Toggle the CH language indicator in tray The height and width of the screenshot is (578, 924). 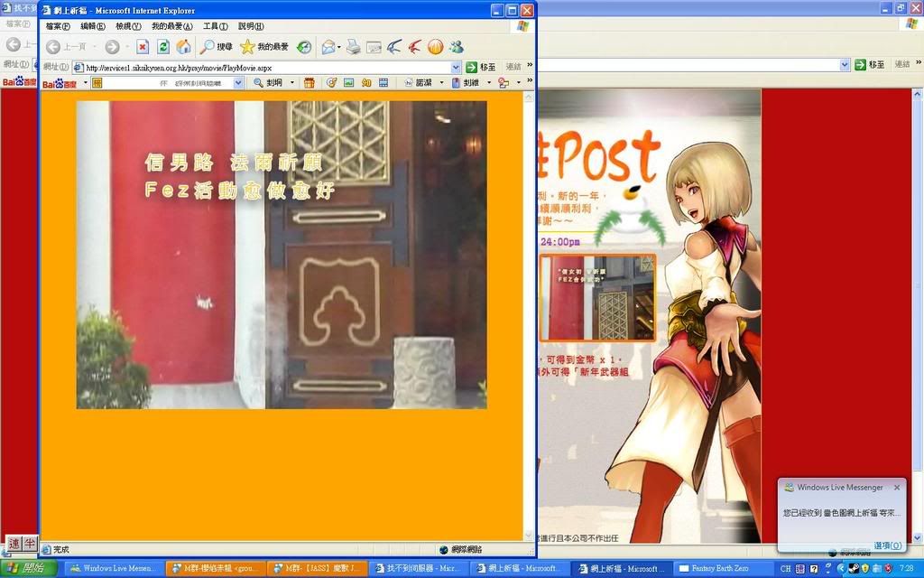[x=785, y=568]
